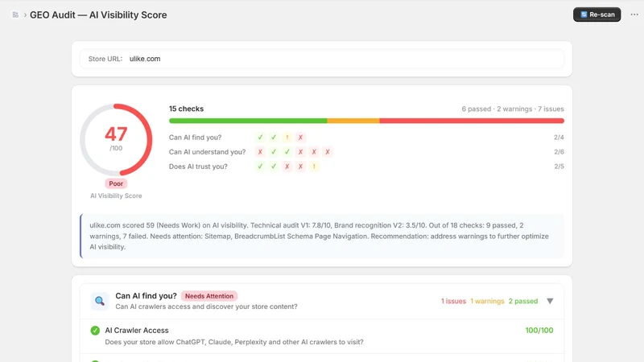Click the '2 passed' count in section header
Viewport: 644px width, 362px height.
click(522, 301)
